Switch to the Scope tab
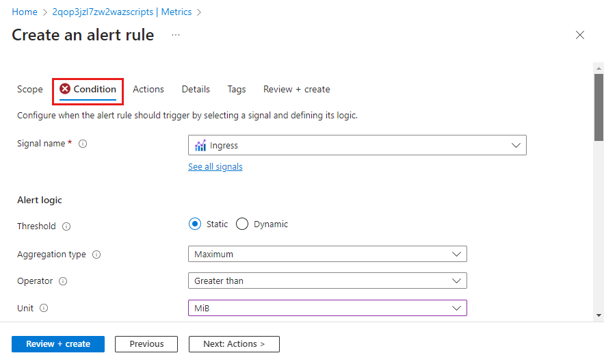The height and width of the screenshot is (364, 604). [30, 89]
